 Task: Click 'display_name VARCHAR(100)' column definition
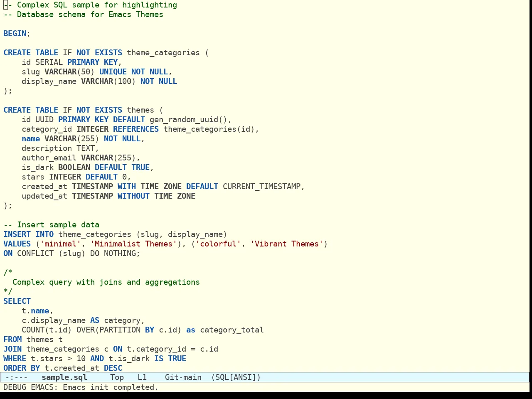(79, 81)
